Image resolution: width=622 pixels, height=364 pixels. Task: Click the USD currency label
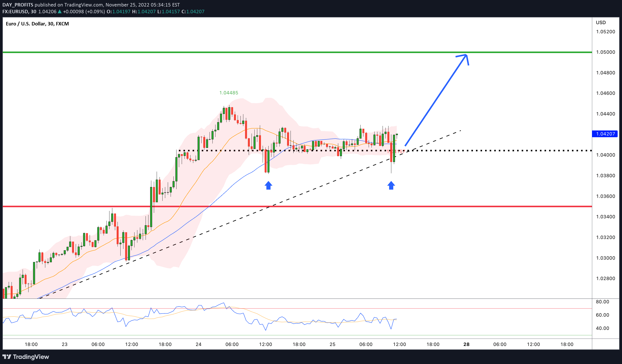(x=601, y=22)
